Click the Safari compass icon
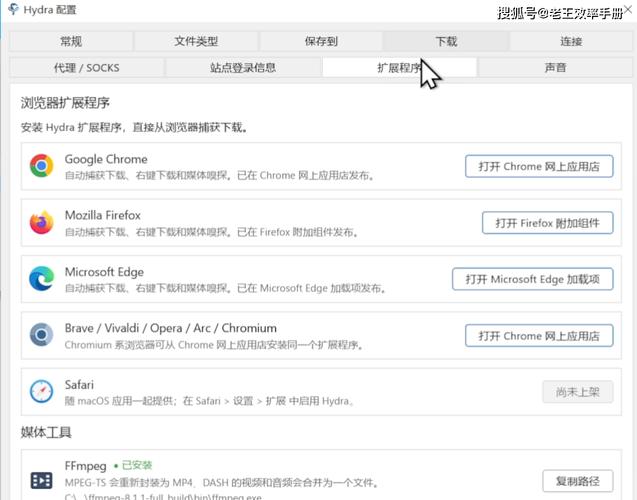This screenshot has width=637, height=500. click(x=41, y=391)
